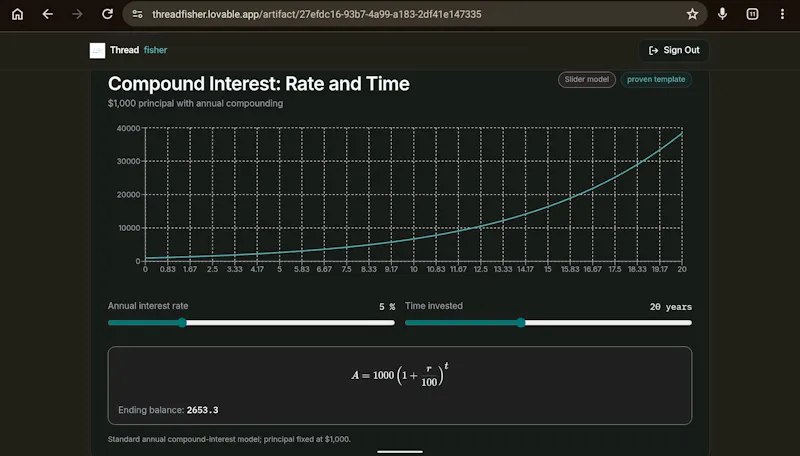
Task: Click the x-axis label 10
Action: coord(413,269)
